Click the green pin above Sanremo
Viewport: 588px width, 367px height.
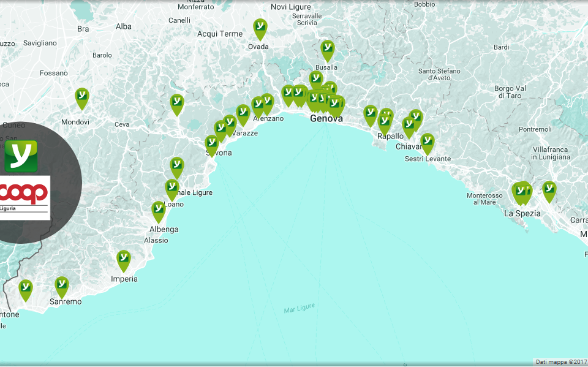tap(62, 286)
